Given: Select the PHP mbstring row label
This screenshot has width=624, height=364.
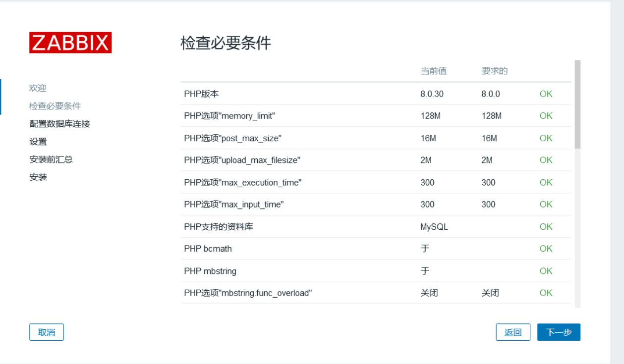Looking at the screenshot, I should (210, 271).
